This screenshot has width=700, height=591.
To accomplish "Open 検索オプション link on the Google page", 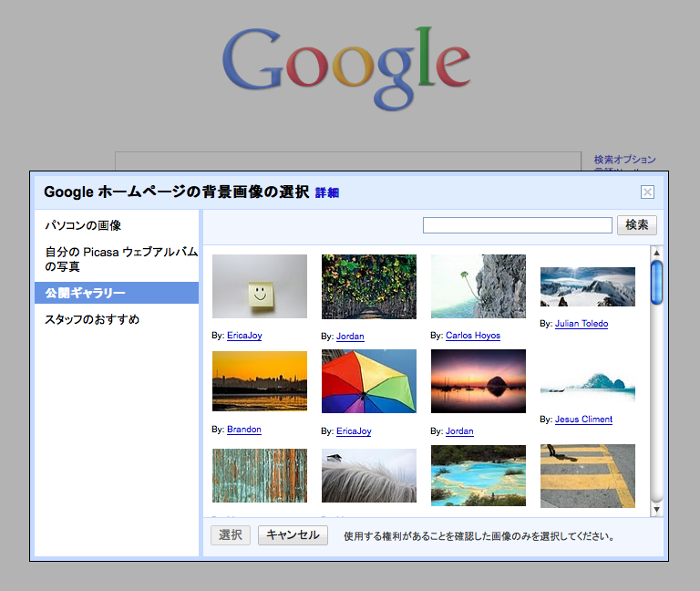I will pyautogui.click(x=624, y=160).
